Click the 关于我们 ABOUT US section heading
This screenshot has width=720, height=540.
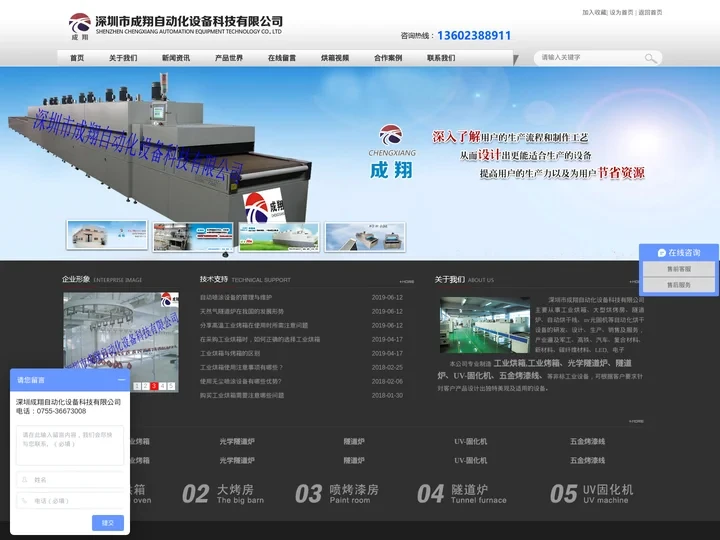pos(464,280)
